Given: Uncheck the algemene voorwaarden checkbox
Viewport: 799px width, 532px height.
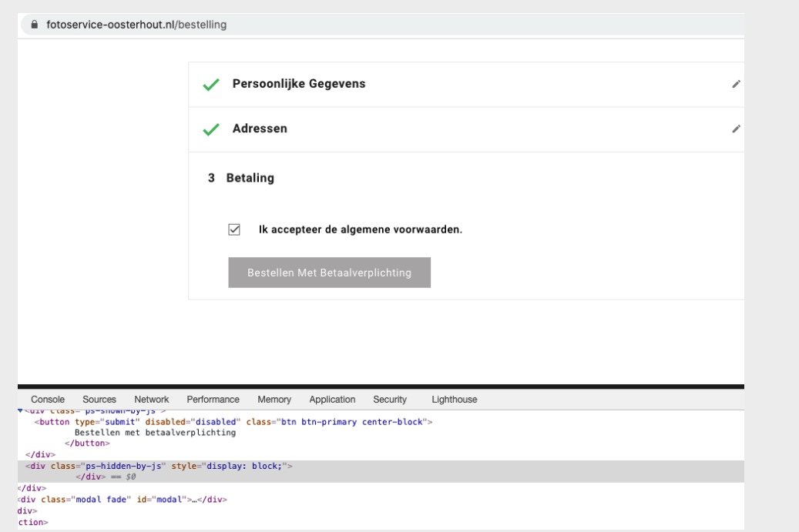Looking at the screenshot, I should (x=234, y=229).
